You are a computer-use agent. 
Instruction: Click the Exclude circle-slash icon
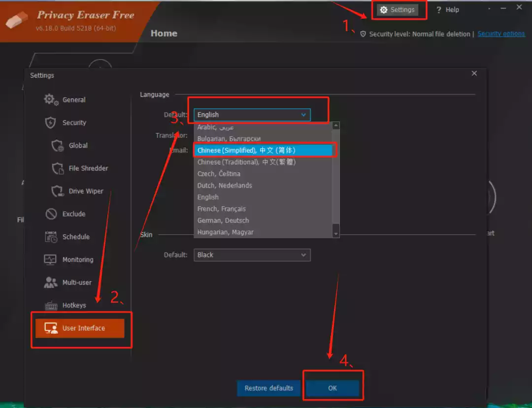[51, 214]
